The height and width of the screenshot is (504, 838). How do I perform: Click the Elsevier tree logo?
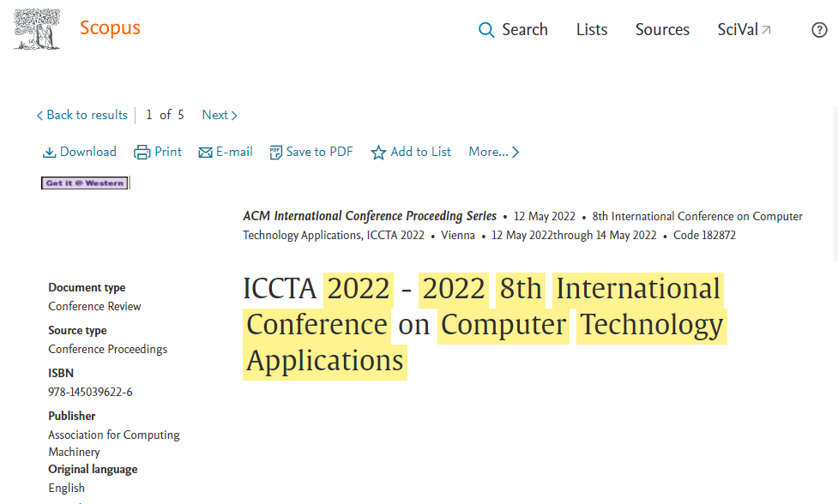[x=37, y=29]
